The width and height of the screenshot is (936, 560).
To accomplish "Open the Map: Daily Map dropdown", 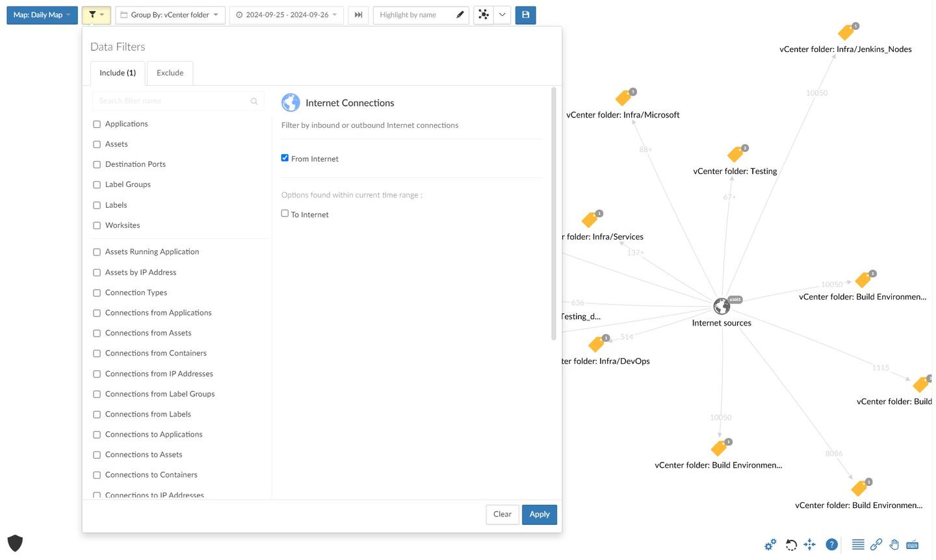I will point(42,15).
